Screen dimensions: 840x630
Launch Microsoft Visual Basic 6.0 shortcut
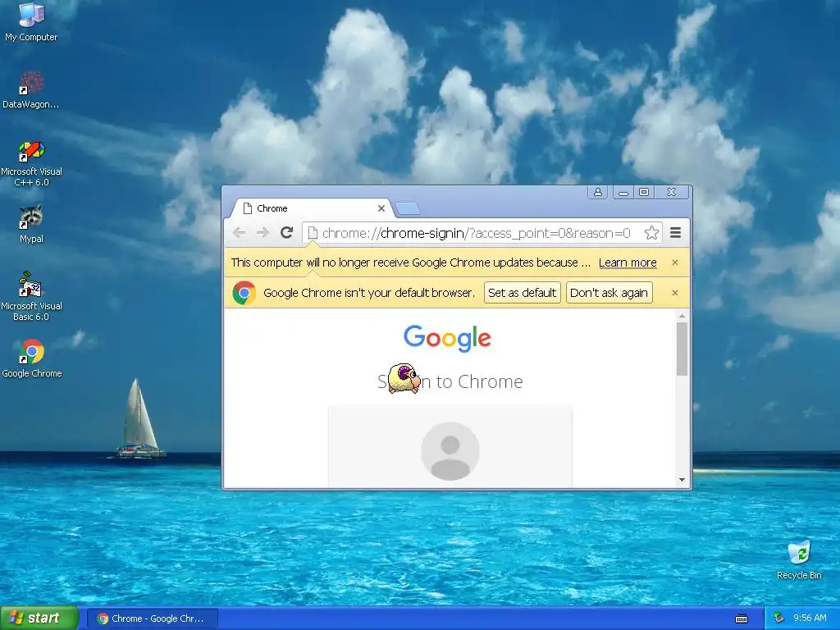pyautogui.click(x=31, y=296)
